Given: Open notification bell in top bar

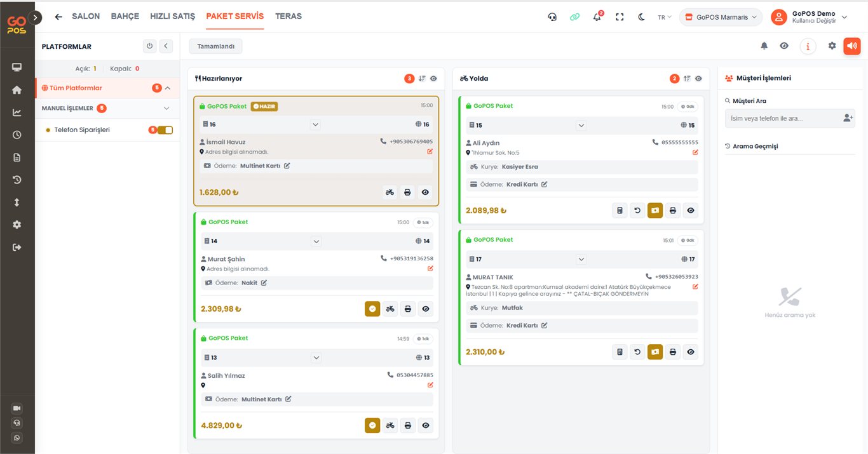Looking at the screenshot, I should [597, 17].
